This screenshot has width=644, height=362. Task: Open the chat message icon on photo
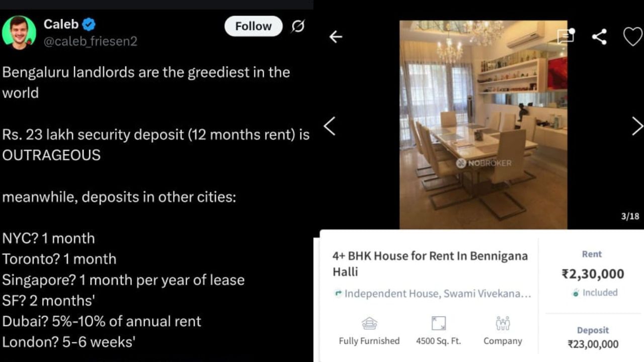click(566, 37)
